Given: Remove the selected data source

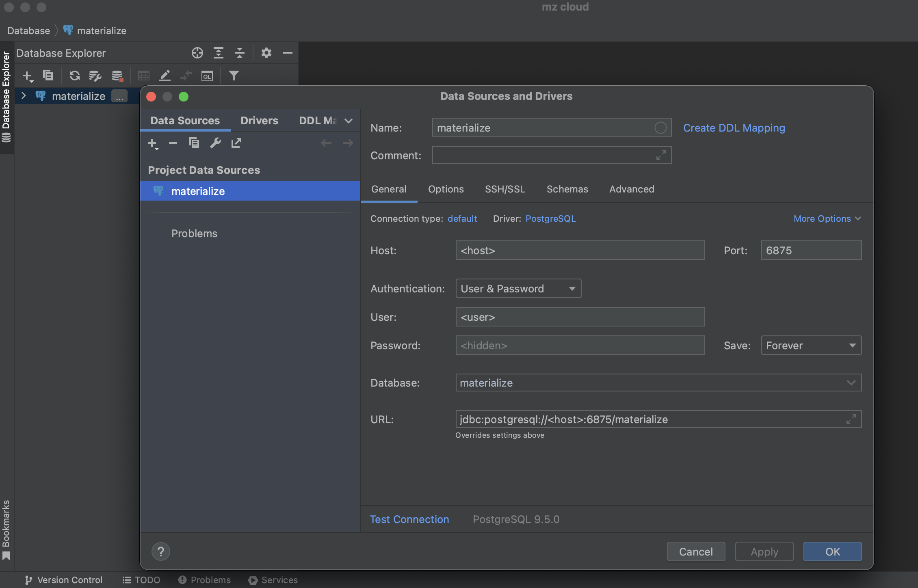Looking at the screenshot, I should click(x=173, y=143).
